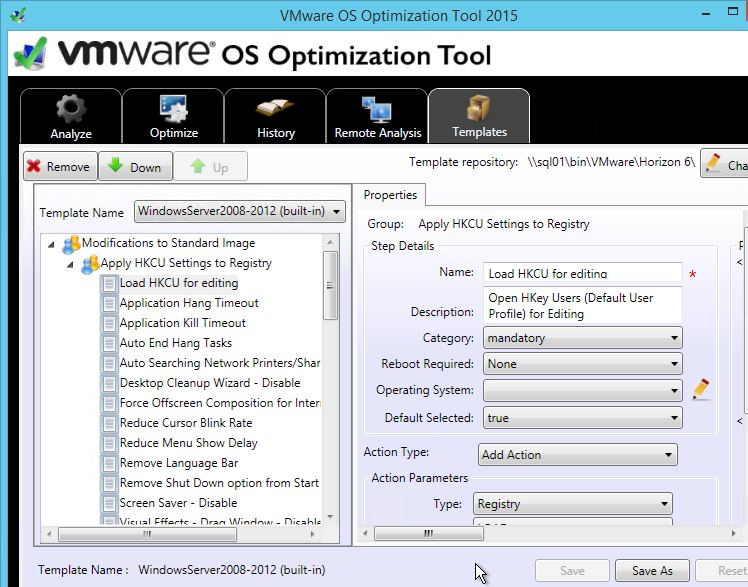Click the pencil icon beside Operating System
The image size is (748, 587).
(x=701, y=390)
